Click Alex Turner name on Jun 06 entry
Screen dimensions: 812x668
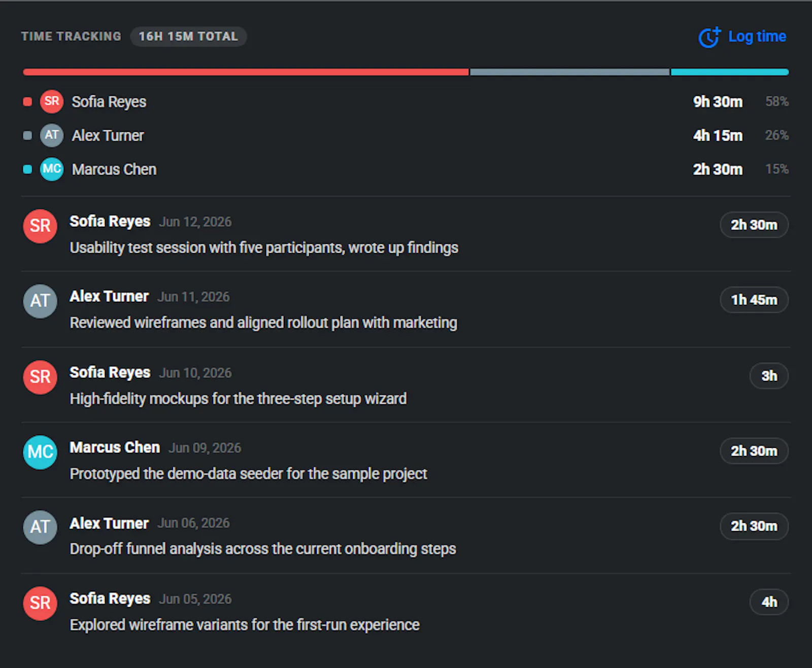(x=109, y=523)
